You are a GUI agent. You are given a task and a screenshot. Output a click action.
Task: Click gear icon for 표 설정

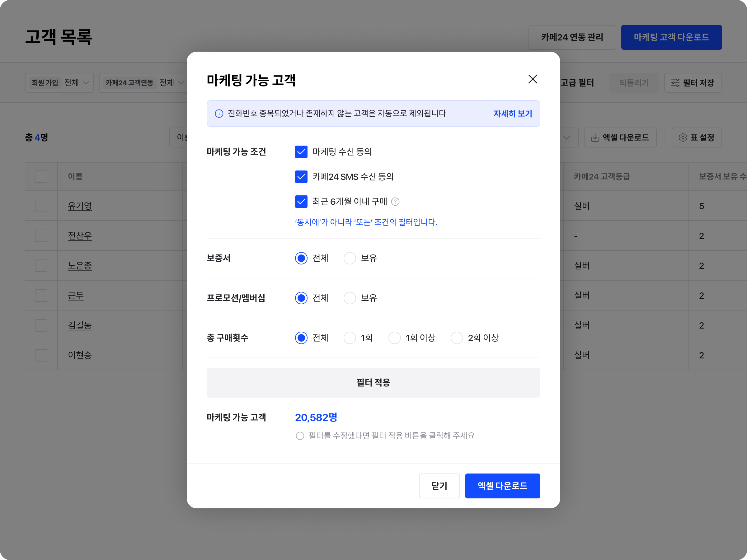pyautogui.click(x=683, y=138)
